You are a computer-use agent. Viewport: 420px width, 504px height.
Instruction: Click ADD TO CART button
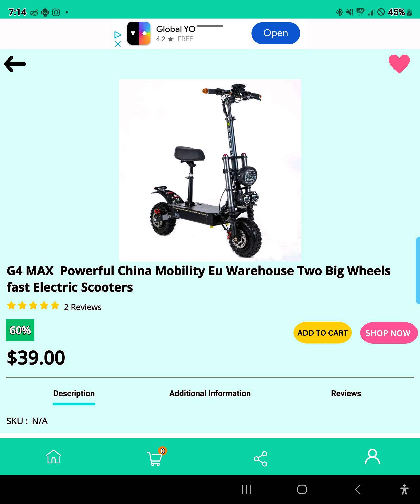pos(322,333)
